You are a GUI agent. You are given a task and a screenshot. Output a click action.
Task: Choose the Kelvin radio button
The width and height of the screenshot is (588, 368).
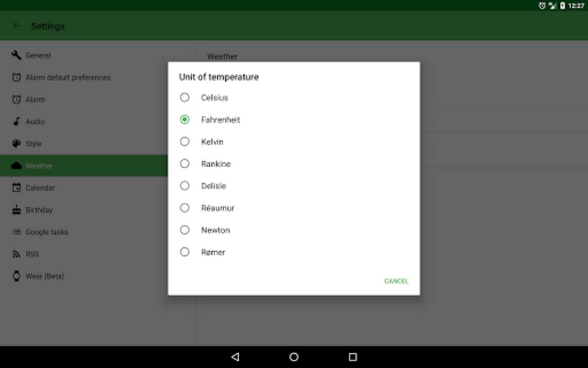184,142
